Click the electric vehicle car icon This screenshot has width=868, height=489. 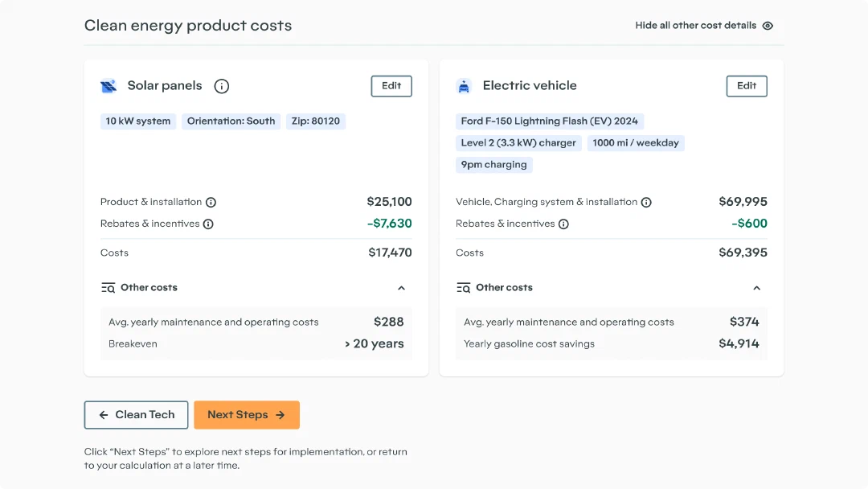(464, 86)
